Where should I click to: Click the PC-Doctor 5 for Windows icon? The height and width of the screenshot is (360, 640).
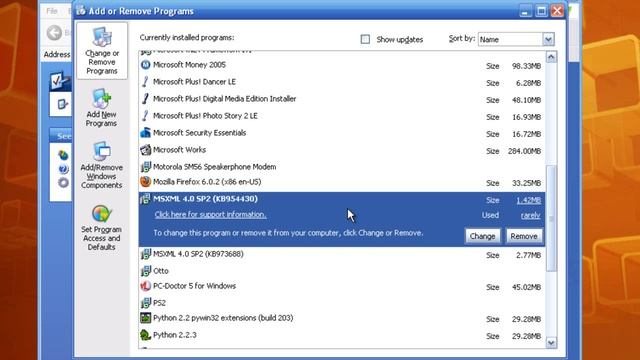coord(145,286)
